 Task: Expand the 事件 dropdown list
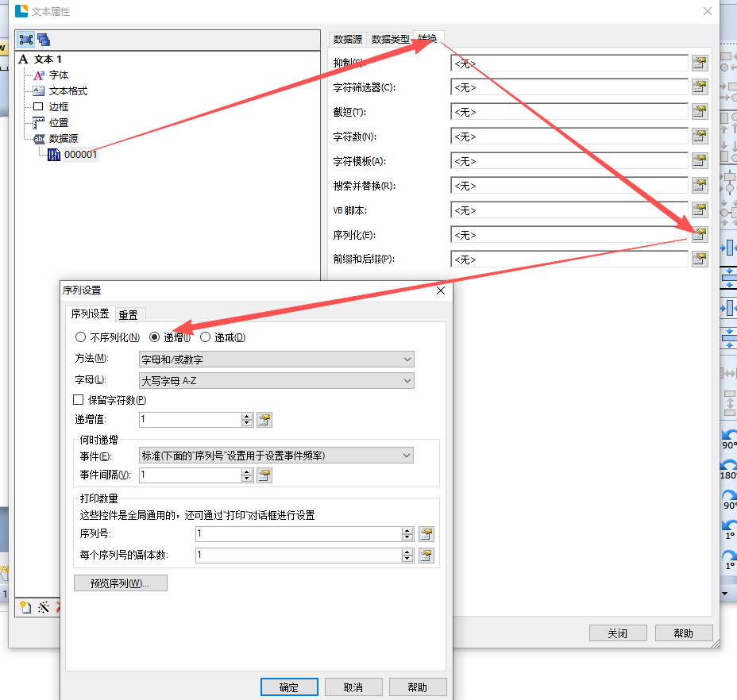276,456
